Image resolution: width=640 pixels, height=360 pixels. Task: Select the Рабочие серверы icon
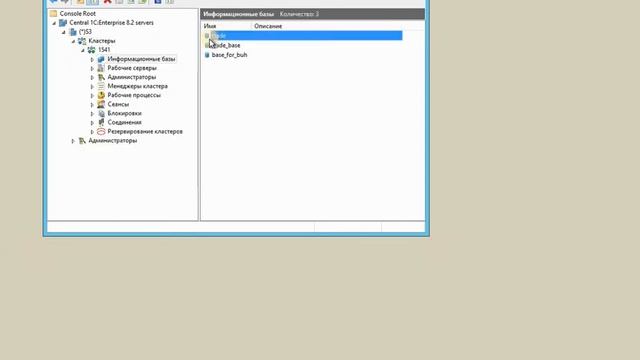pos(101,68)
